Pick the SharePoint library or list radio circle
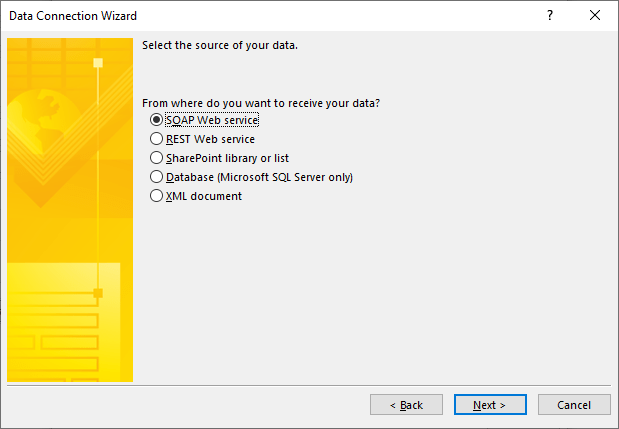The width and height of the screenshot is (619, 429). [156, 158]
